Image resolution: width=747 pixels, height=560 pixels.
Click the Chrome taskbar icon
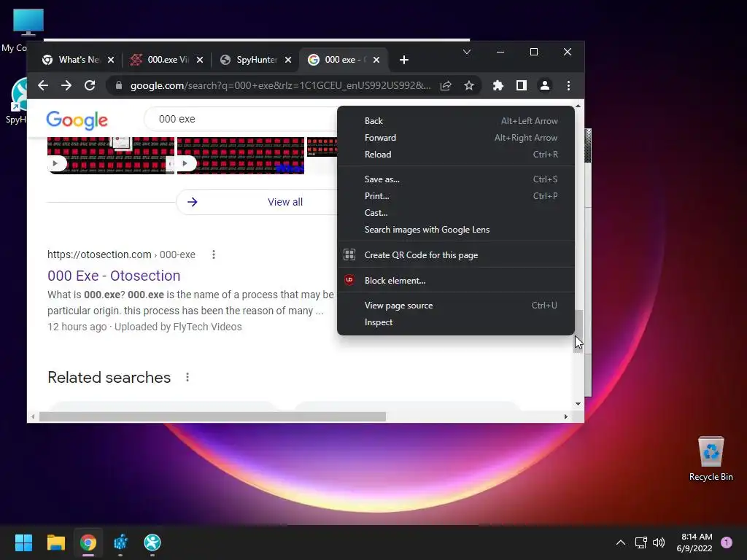88,542
